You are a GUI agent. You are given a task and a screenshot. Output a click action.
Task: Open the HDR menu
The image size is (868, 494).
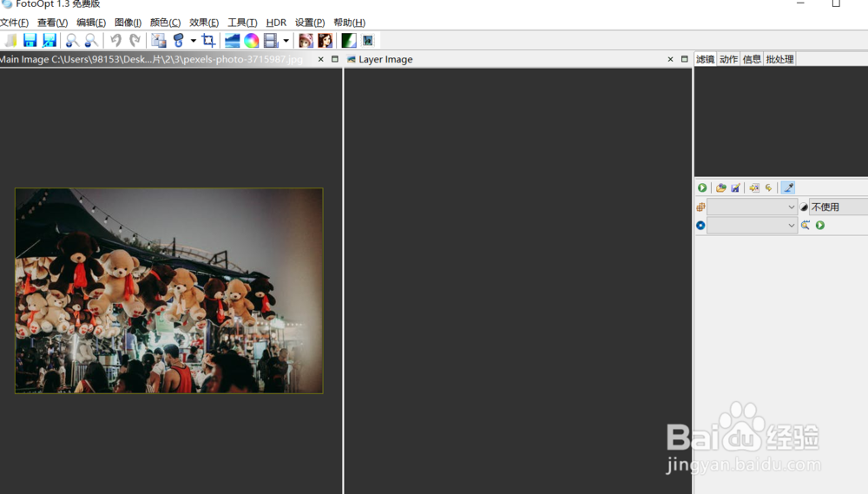(276, 23)
